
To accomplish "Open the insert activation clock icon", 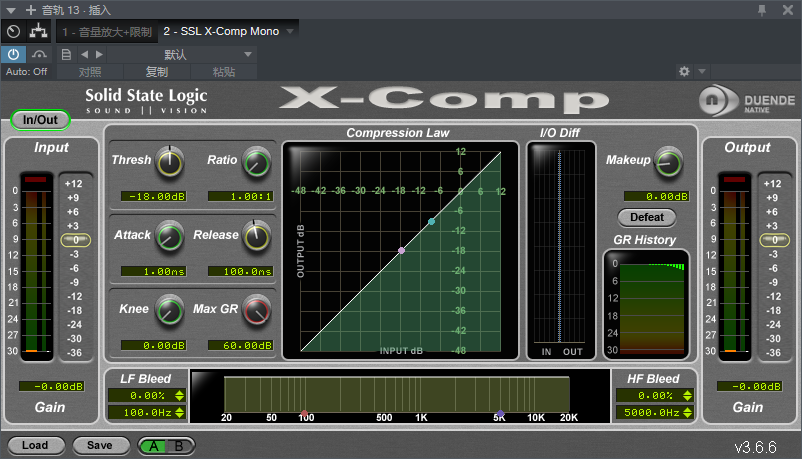I will click(x=14, y=32).
